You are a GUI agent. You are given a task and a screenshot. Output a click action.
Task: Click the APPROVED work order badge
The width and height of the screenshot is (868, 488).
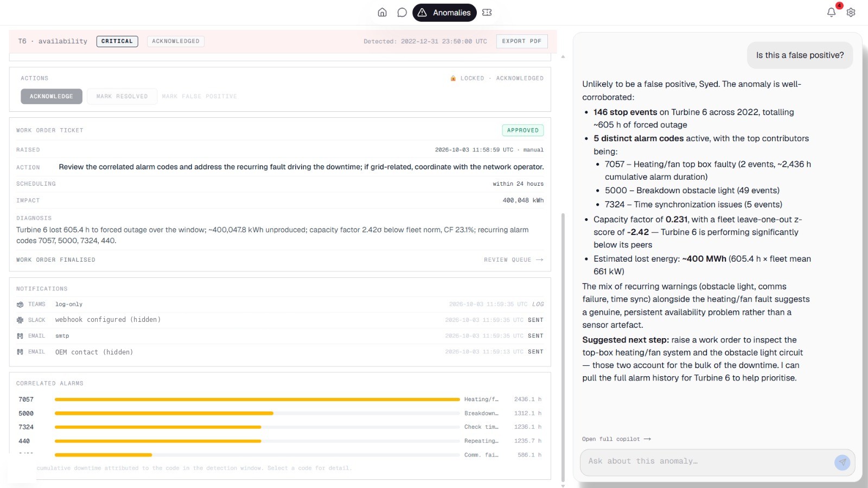click(x=523, y=130)
